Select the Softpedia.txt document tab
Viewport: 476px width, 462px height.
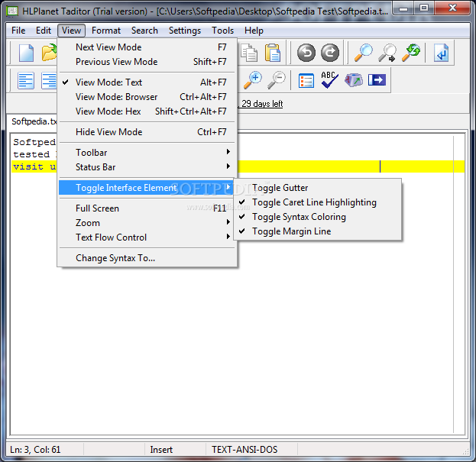[x=34, y=121]
